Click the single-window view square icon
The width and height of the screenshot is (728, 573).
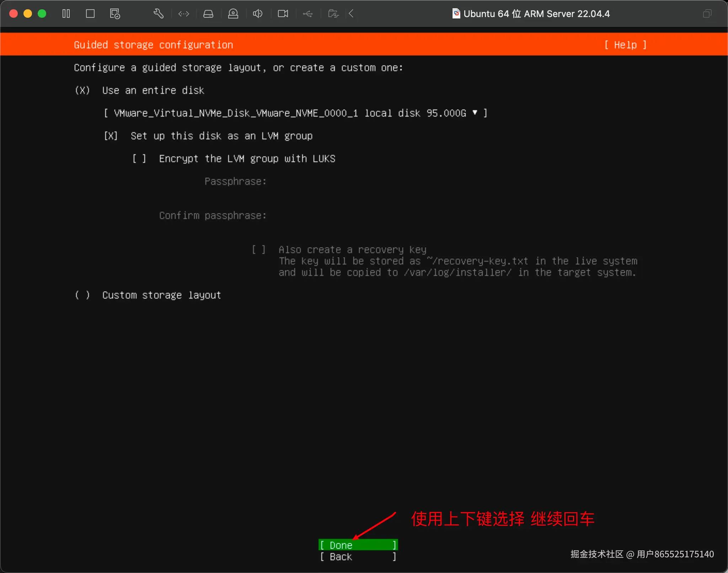tap(90, 14)
